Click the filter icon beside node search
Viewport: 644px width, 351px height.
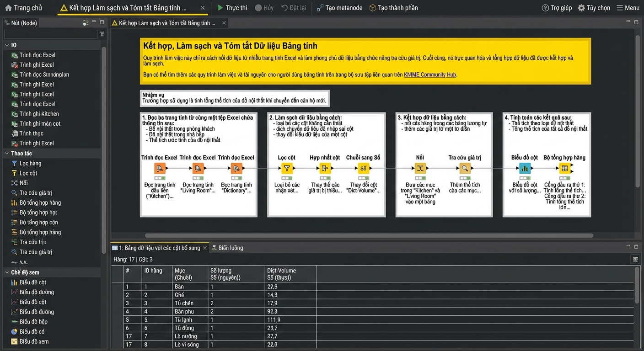coord(102,34)
